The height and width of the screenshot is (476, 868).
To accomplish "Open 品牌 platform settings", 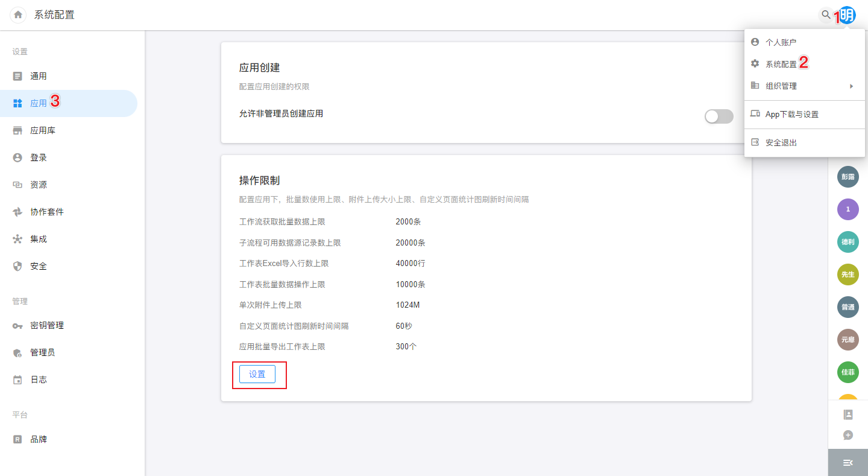I will [39, 440].
